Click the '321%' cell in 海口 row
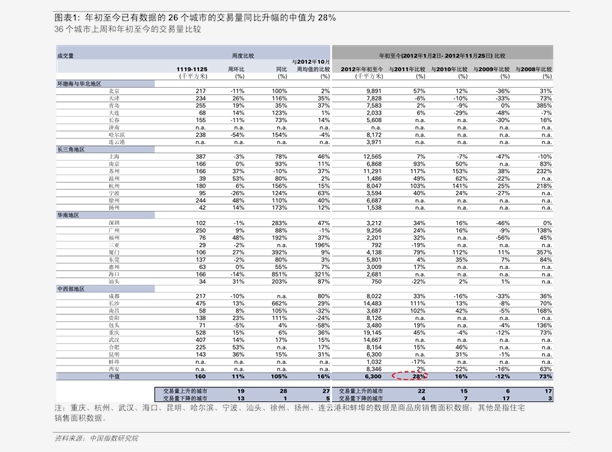Image resolution: width=612 pixels, height=452 pixels. click(x=322, y=274)
